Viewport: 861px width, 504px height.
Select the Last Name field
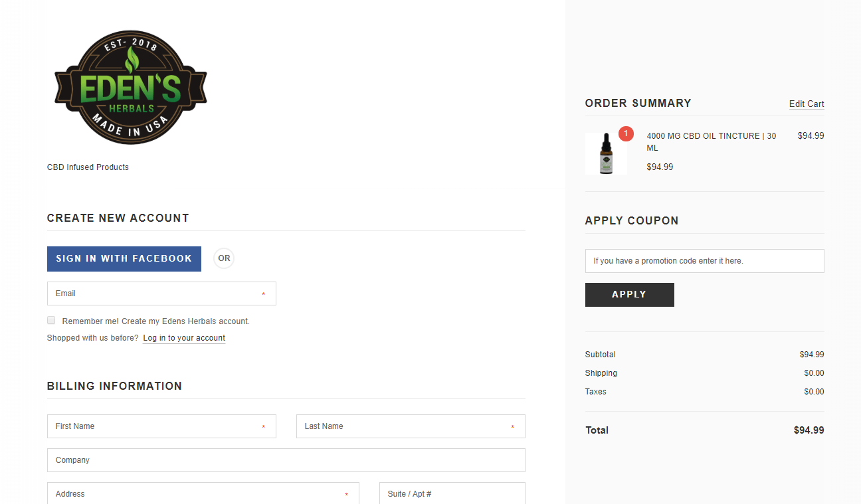click(x=411, y=426)
